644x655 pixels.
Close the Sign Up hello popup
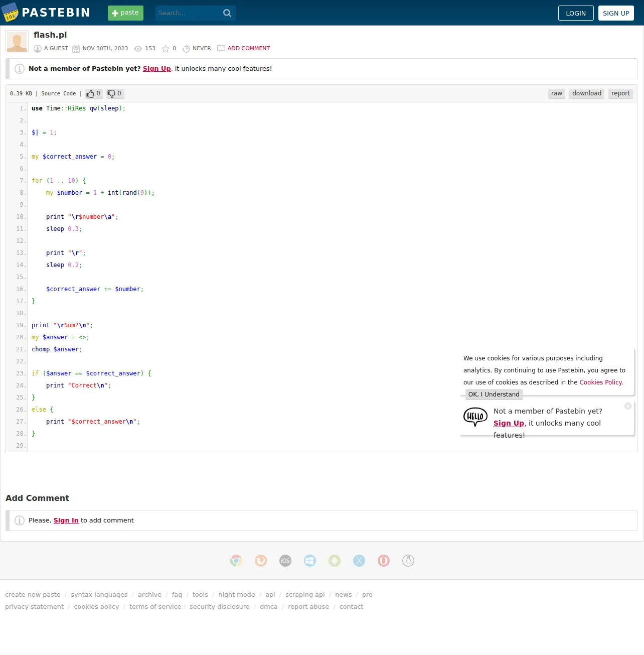tap(628, 406)
